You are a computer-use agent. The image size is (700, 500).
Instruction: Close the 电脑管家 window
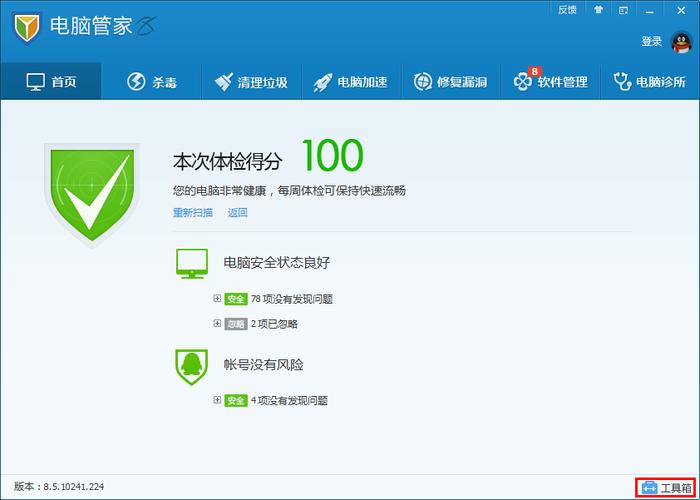coord(681,10)
